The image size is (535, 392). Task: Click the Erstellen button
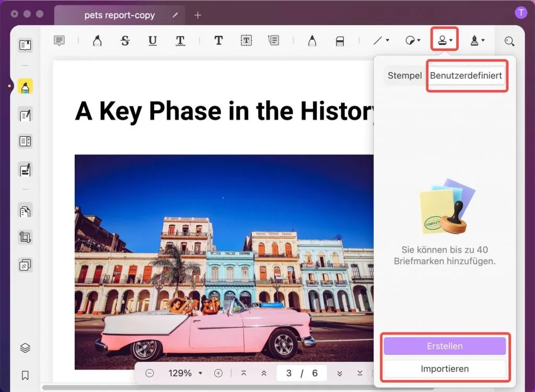[445, 346]
